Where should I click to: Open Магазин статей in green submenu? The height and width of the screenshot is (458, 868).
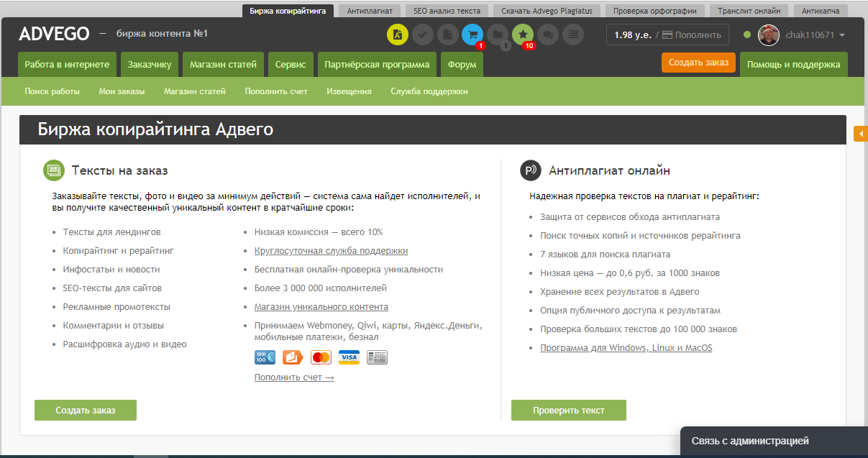tap(195, 91)
